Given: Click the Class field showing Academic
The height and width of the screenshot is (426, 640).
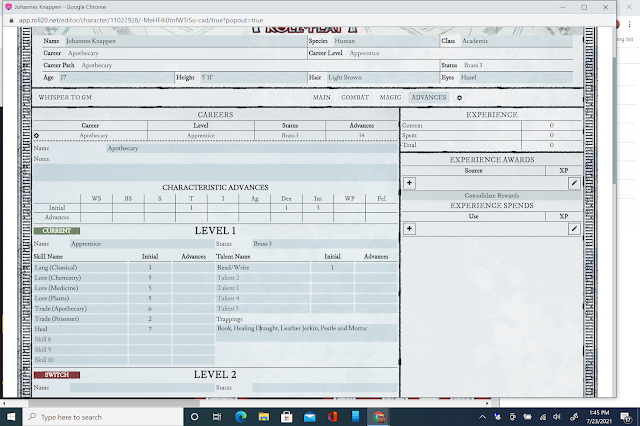Looking at the screenshot, I should tap(516, 41).
